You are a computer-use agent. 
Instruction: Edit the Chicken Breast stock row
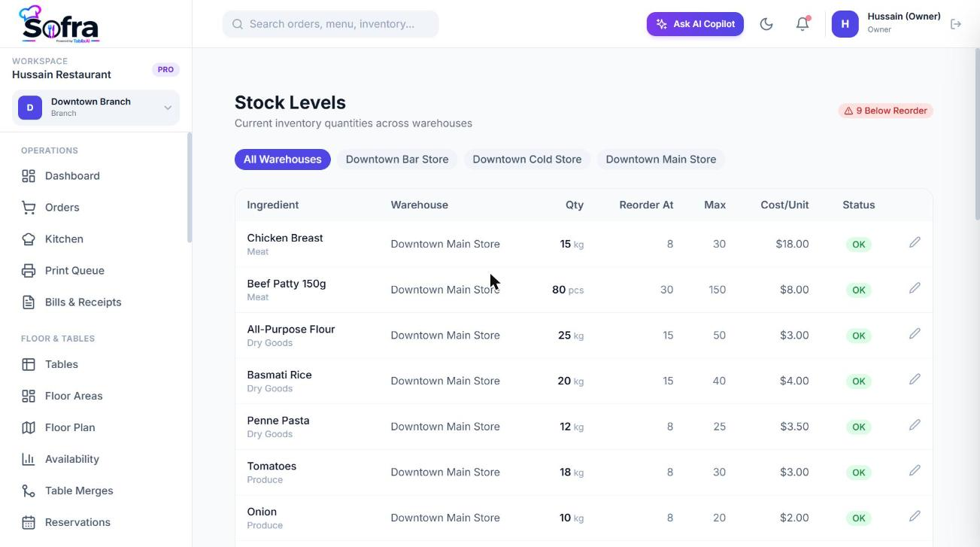coord(915,242)
